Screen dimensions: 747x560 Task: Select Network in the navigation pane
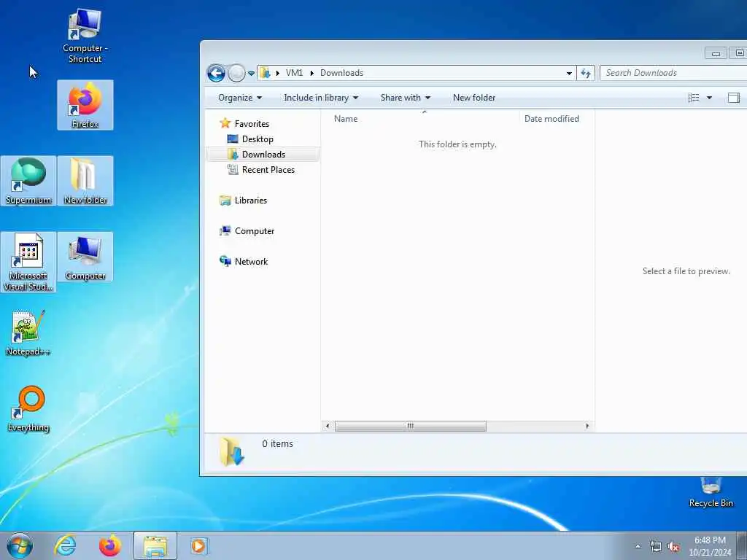251,262
